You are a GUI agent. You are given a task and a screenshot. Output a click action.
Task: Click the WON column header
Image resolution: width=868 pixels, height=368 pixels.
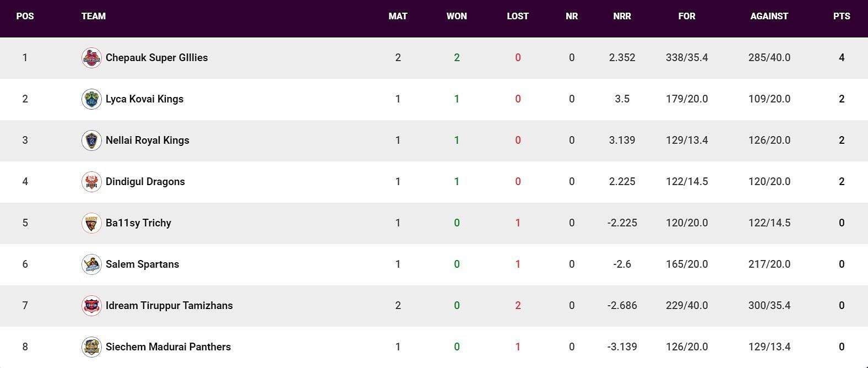point(457,16)
